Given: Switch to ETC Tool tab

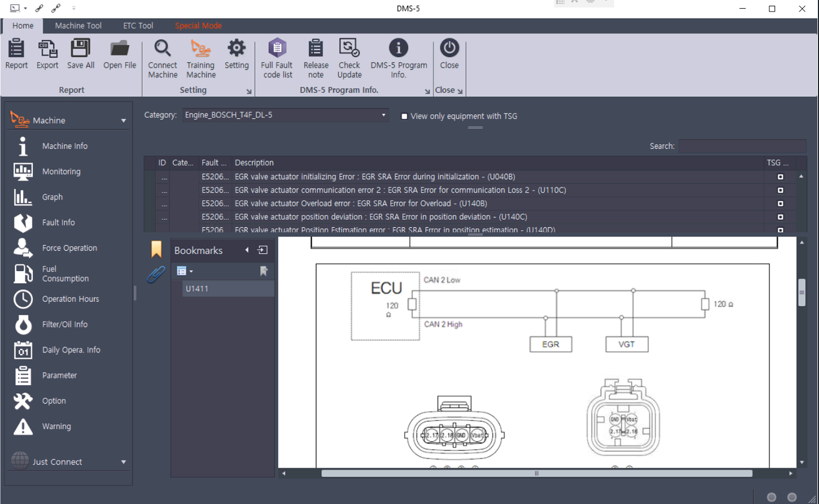Looking at the screenshot, I should click(138, 25).
